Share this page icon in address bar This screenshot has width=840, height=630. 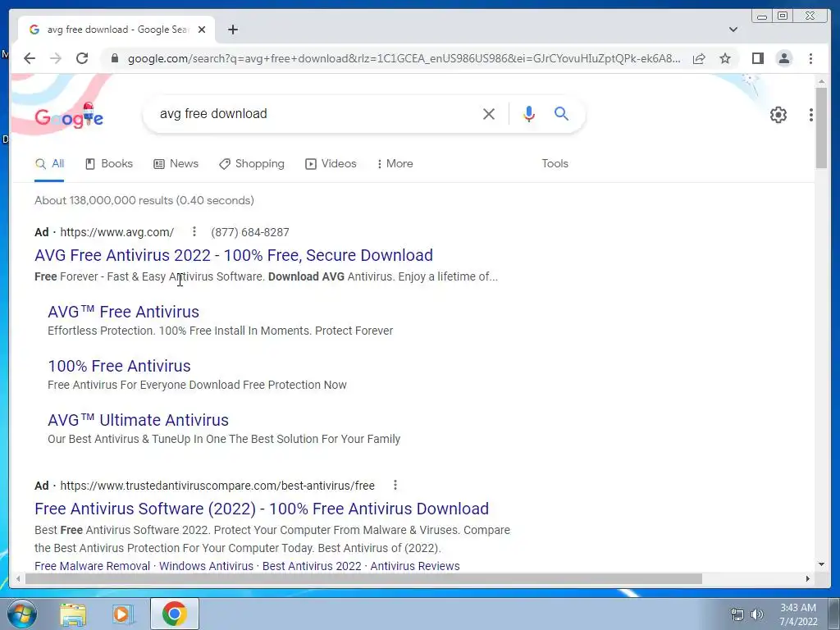click(699, 58)
